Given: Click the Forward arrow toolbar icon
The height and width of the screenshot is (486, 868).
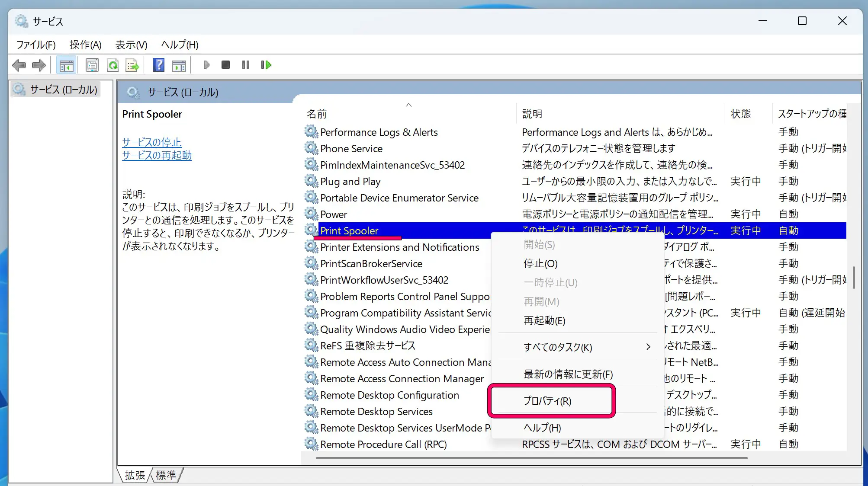Looking at the screenshot, I should point(39,65).
